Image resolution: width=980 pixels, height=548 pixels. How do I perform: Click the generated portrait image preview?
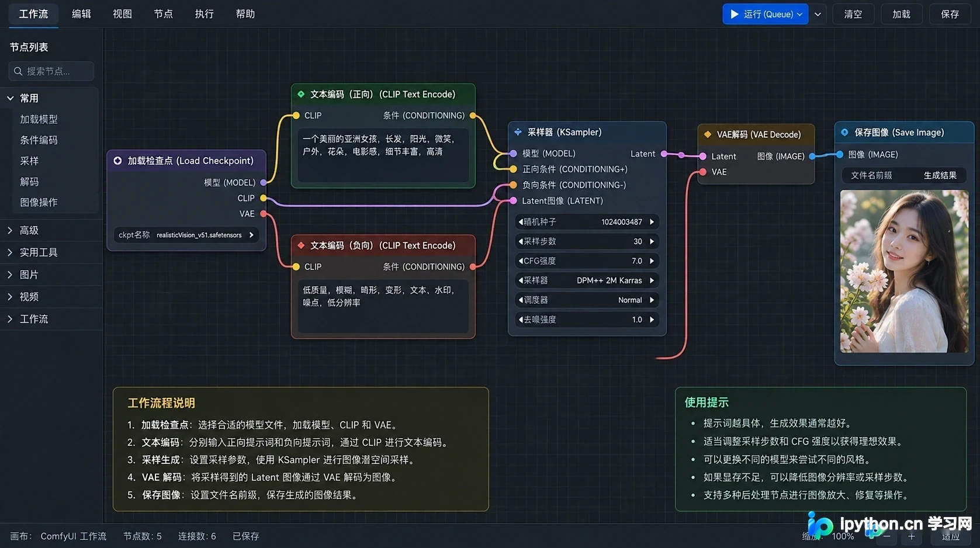pos(904,271)
